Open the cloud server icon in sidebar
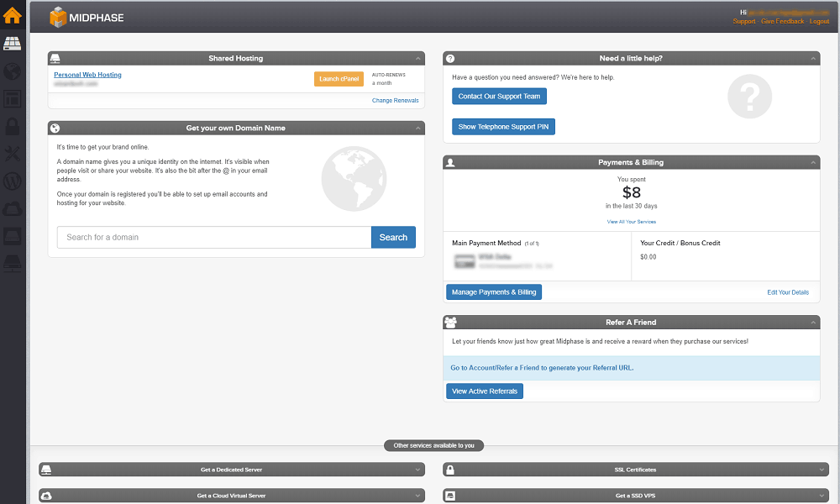Screen dimensions: 840x504 click(x=13, y=209)
